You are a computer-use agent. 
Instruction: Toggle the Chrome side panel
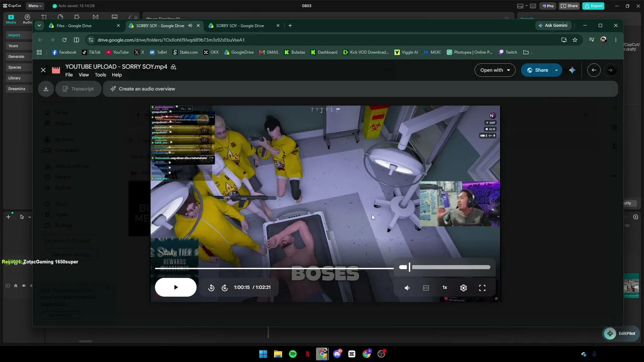tap(76, 40)
